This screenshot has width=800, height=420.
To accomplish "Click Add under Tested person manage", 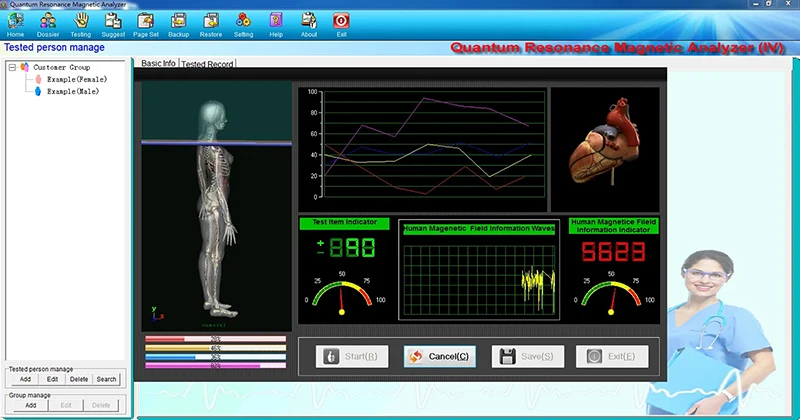I will point(25,379).
